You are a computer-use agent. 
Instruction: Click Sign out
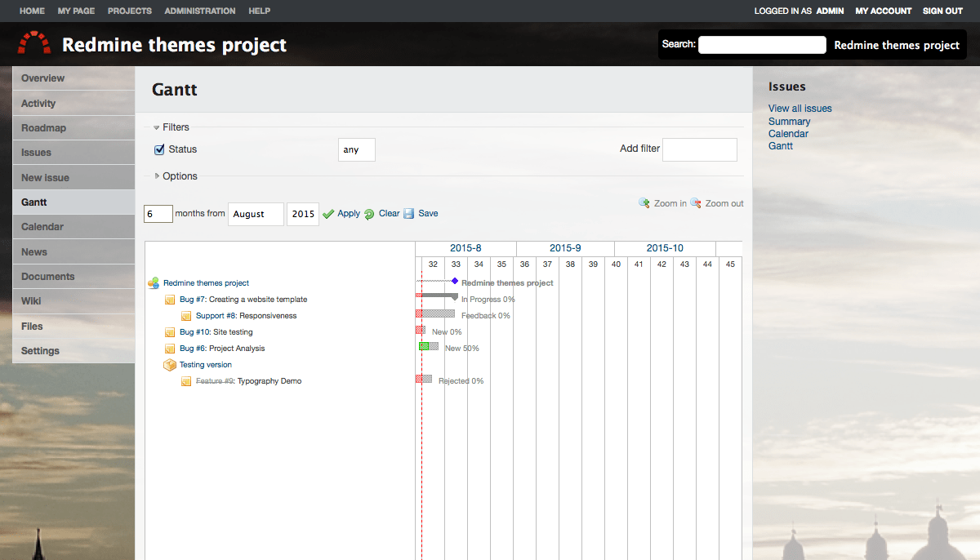coord(942,11)
